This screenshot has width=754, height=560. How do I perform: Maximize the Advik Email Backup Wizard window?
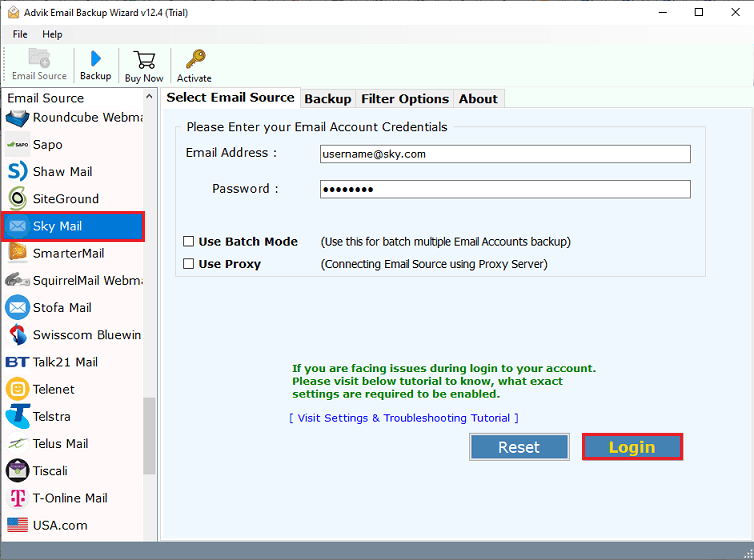pyautogui.click(x=699, y=12)
